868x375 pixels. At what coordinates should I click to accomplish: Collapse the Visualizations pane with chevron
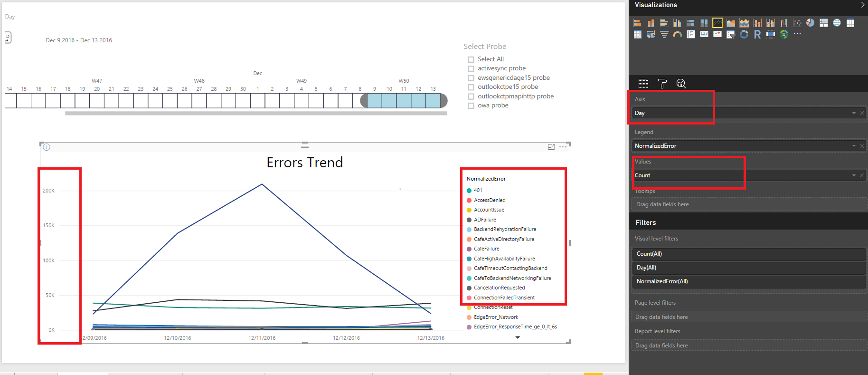[x=863, y=5]
